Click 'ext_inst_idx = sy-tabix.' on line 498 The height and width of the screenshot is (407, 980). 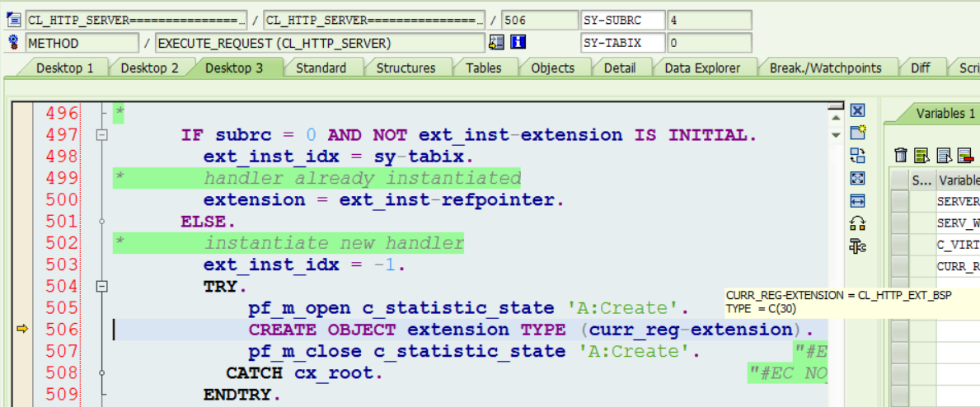click(339, 157)
